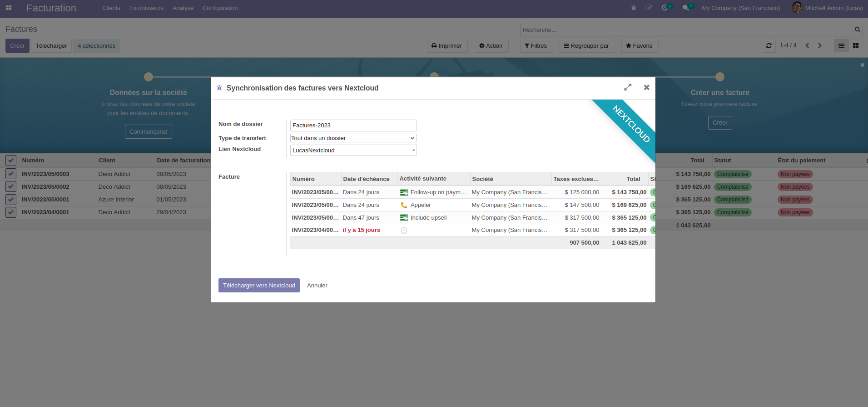Open the apps grid home menu
This screenshot has height=407, width=868.
[x=9, y=8]
